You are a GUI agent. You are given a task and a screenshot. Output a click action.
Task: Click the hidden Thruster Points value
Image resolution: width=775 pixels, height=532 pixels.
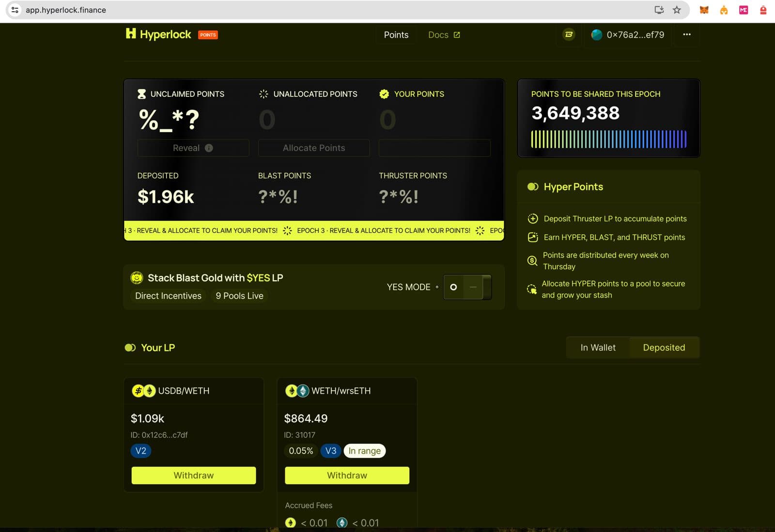pyautogui.click(x=399, y=197)
